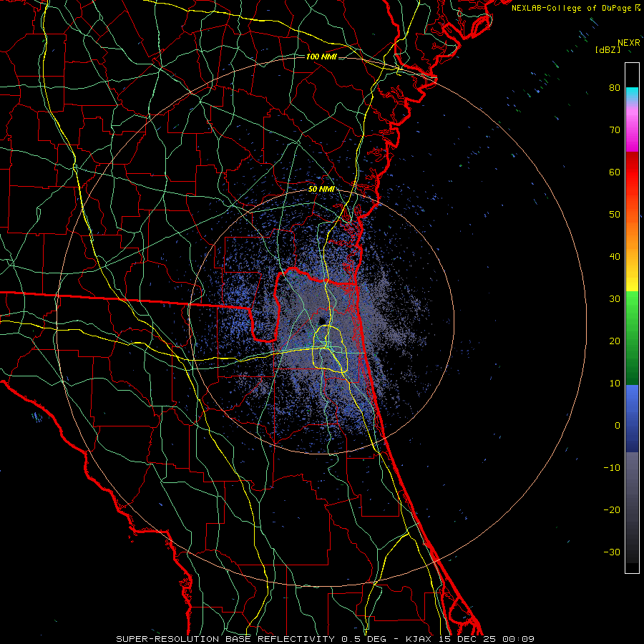The image size is (644, 644).
Task: Click the [dBZ] unit label
Action: click(x=608, y=49)
